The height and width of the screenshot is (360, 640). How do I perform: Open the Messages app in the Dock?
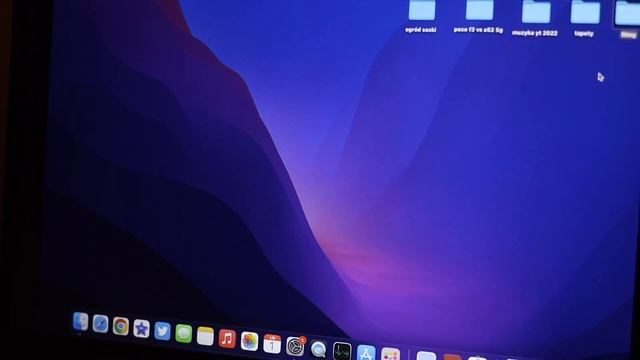pos(184,333)
